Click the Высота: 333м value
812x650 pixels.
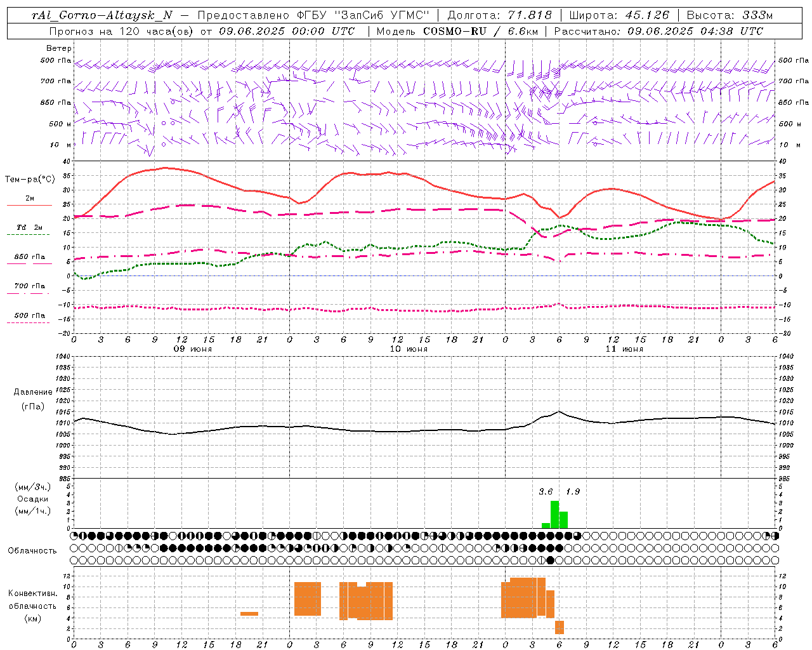(x=730, y=15)
